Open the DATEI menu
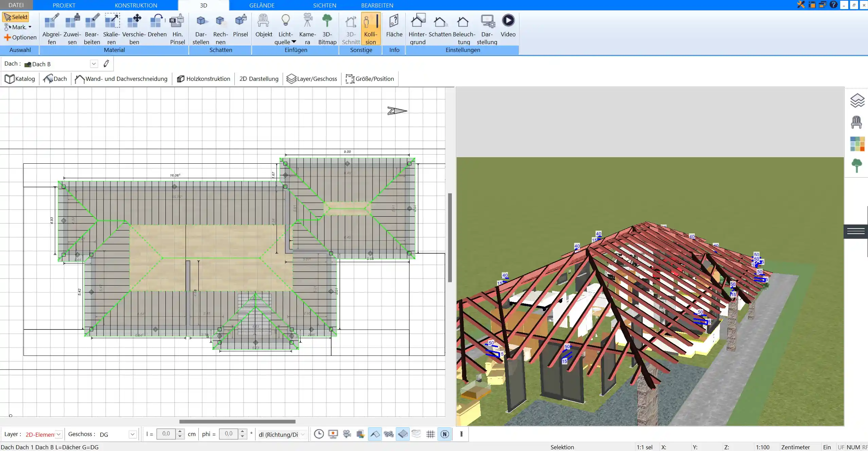 click(x=16, y=5)
